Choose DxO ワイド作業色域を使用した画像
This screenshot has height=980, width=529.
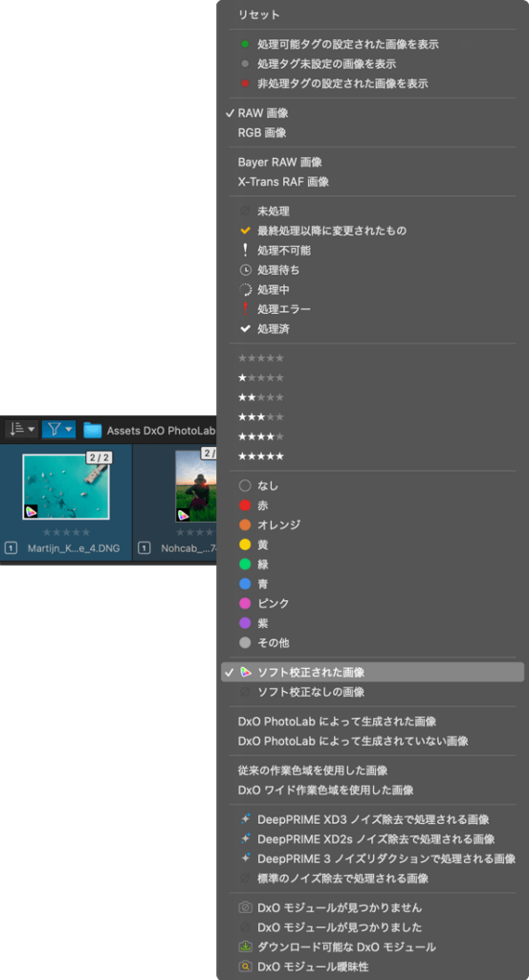point(372,790)
